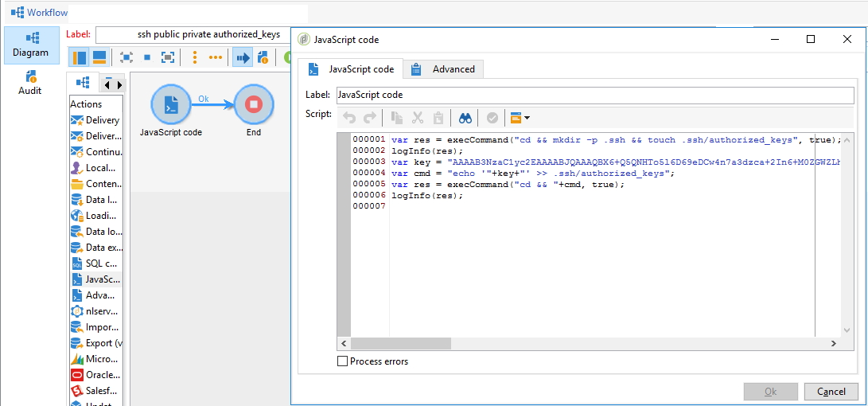Open the Audit view in left sidebar

30,83
